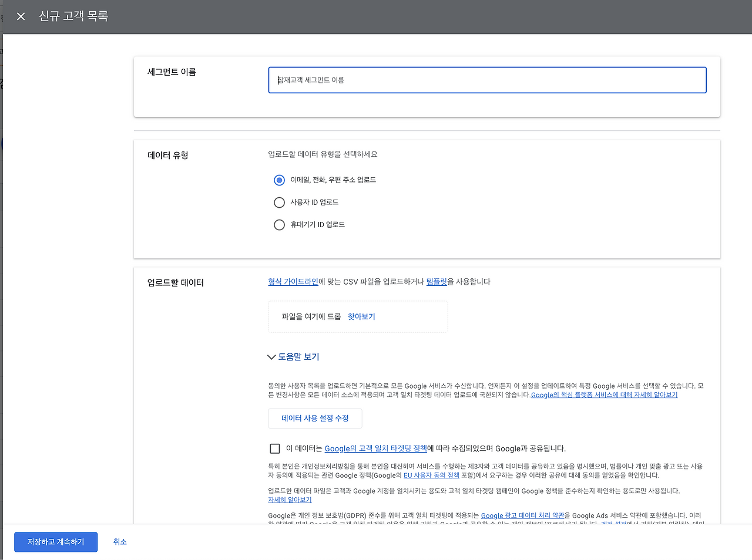Open the 형식 가이드라인 link
The height and width of the screenshot is (560, 752).
coord(293,281)
